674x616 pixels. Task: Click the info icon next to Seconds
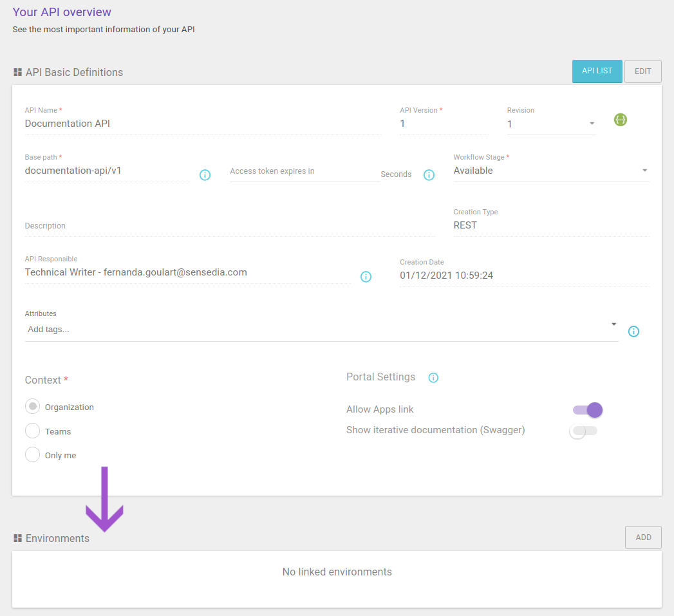pyautogui.click(x=429, y=174)
